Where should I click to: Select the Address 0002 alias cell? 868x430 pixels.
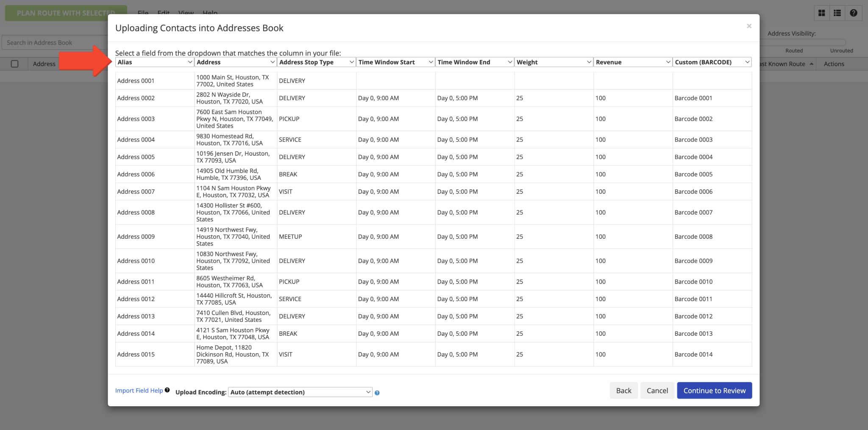pyautogui.click(x=155, y=98)
